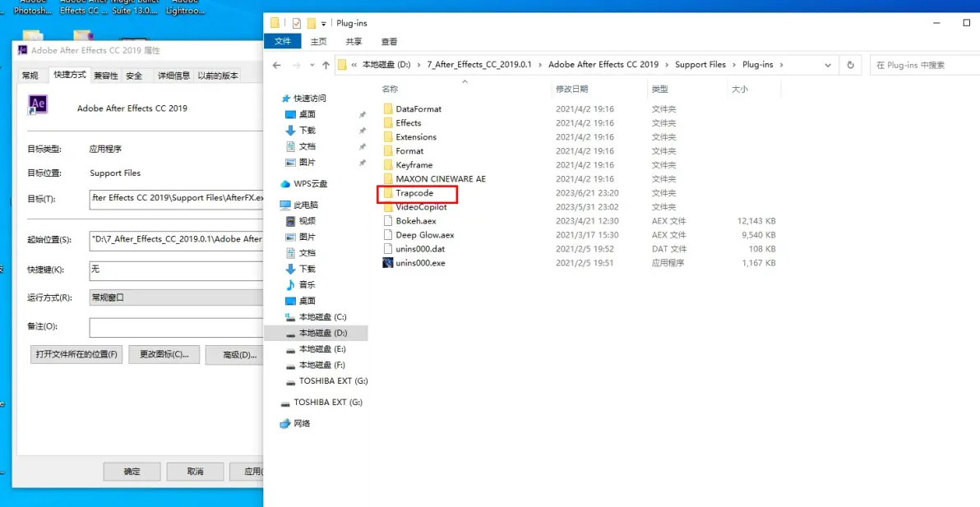Sort by the 名称 column header
The height and width of the screenshot is (507, 980).
(x=390, y=90)
